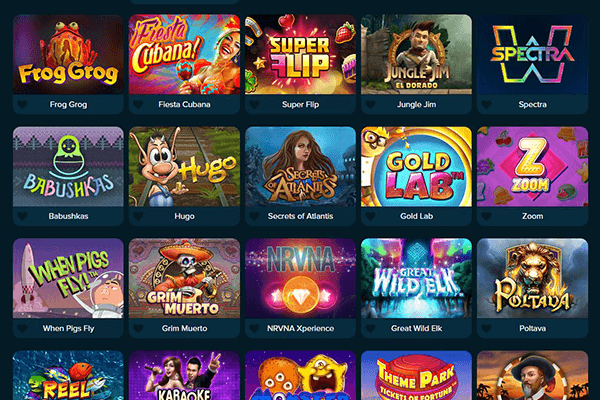Toggle the Spectra favorite heart
The width and height of the screenshot is (600, 400).
(x=486, y=104)
